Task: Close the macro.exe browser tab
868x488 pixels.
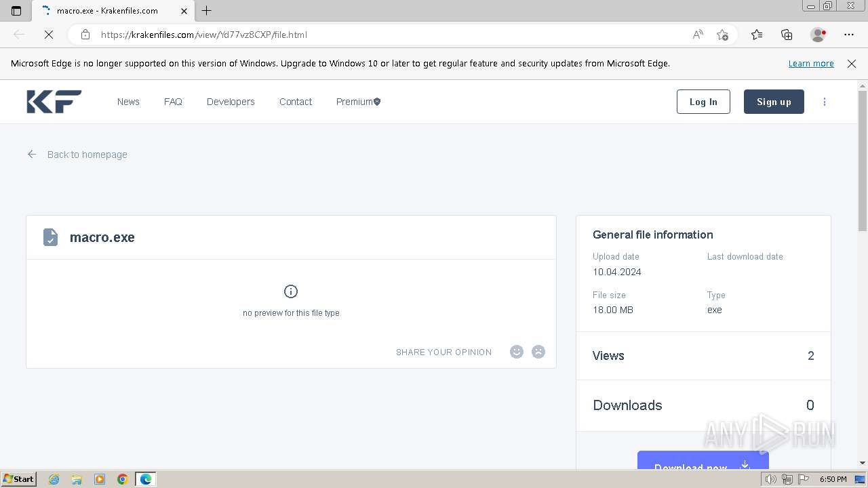Action: pyautogui.click(x=183, y=11)
